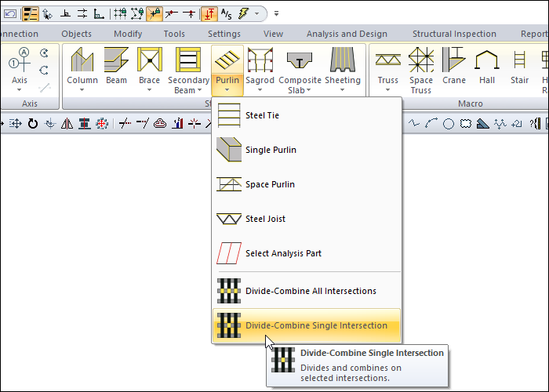
Task: Click the Space Truss macro icon
Action: pyautogui.click(x=421, y=60)
